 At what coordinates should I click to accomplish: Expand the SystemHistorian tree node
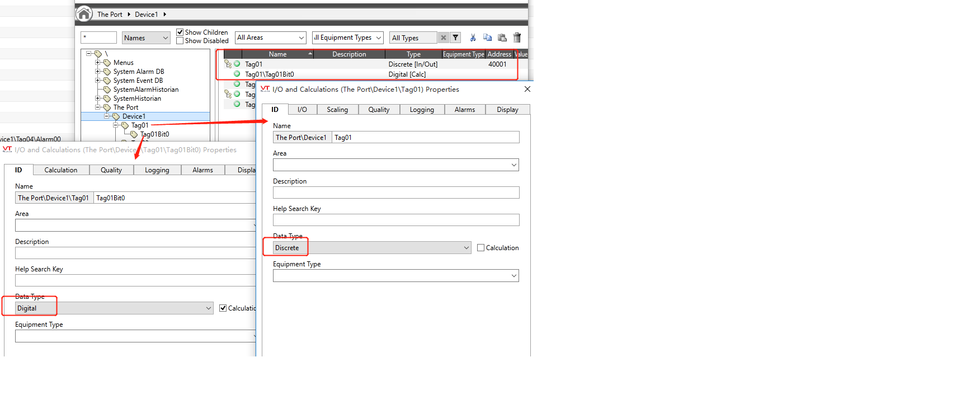[98, 98]
